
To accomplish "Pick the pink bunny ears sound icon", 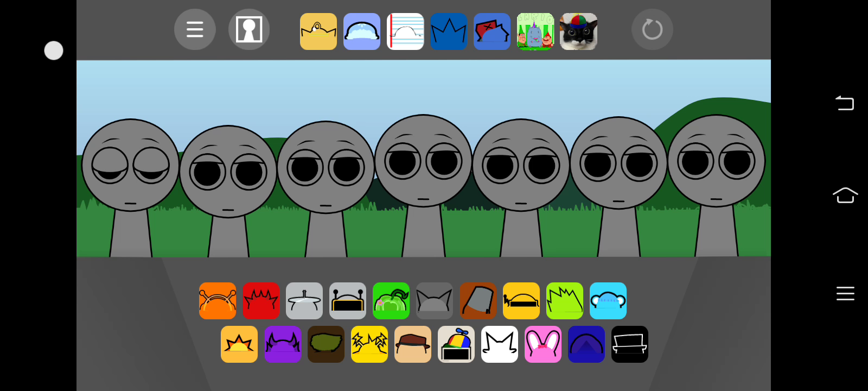I will (x=543, y=344).
